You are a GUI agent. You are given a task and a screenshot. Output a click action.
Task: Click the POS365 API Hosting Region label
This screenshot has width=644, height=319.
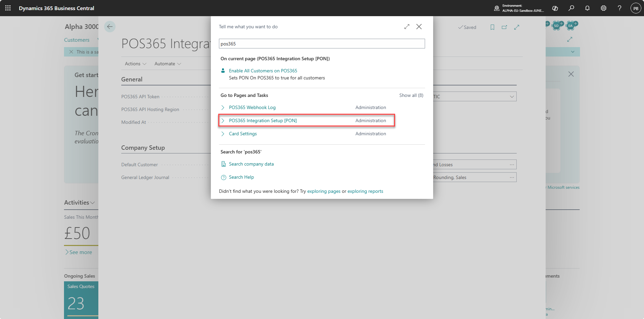coord(150,109)
